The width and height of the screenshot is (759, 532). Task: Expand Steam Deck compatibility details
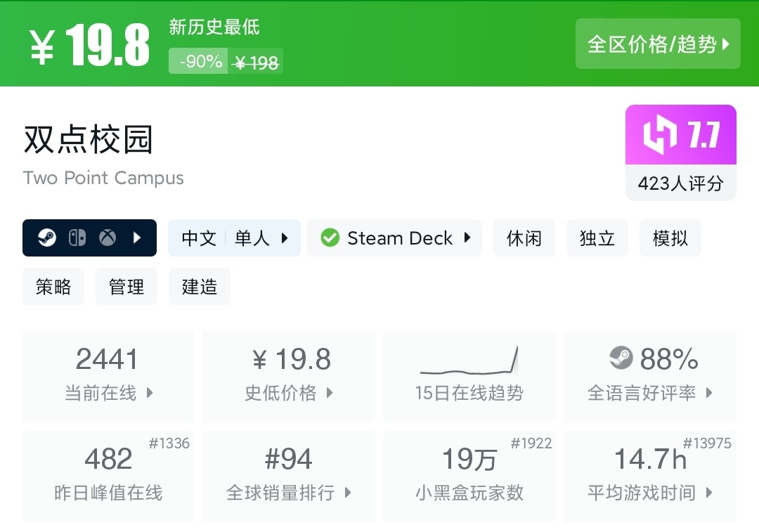[394, 238]
